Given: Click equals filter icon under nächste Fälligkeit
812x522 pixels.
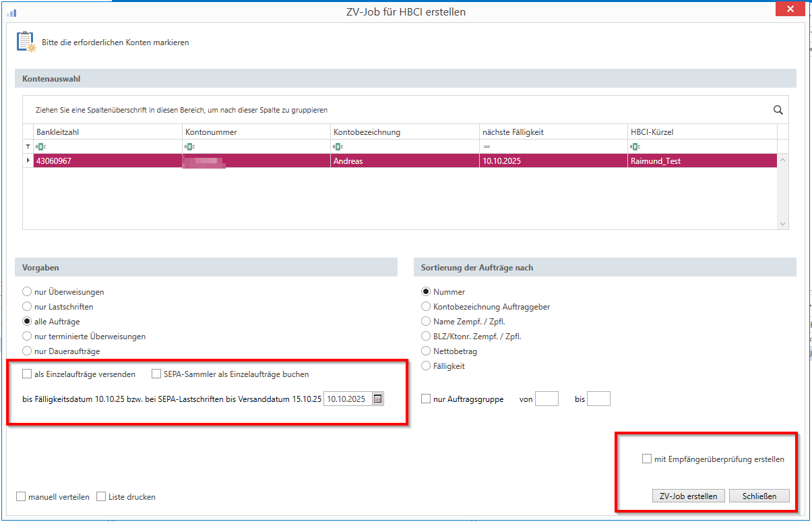Looking at the screenshot, I should coord(486,146).
